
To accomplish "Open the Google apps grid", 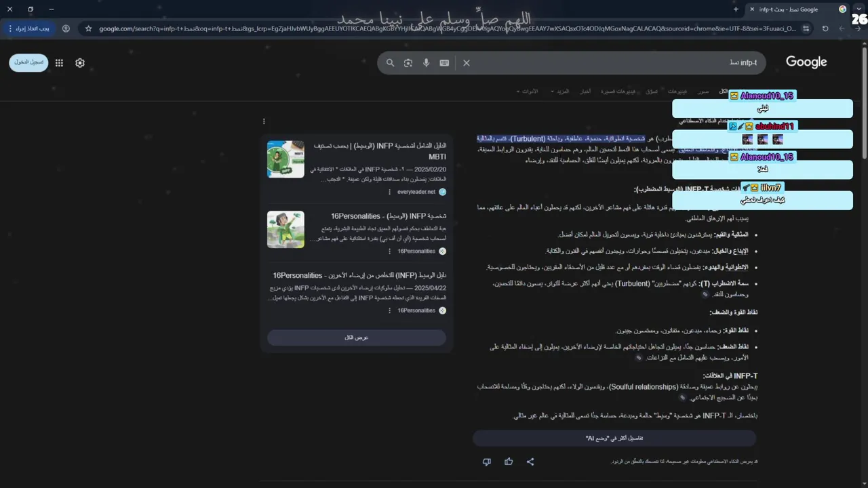I will 59,62.
